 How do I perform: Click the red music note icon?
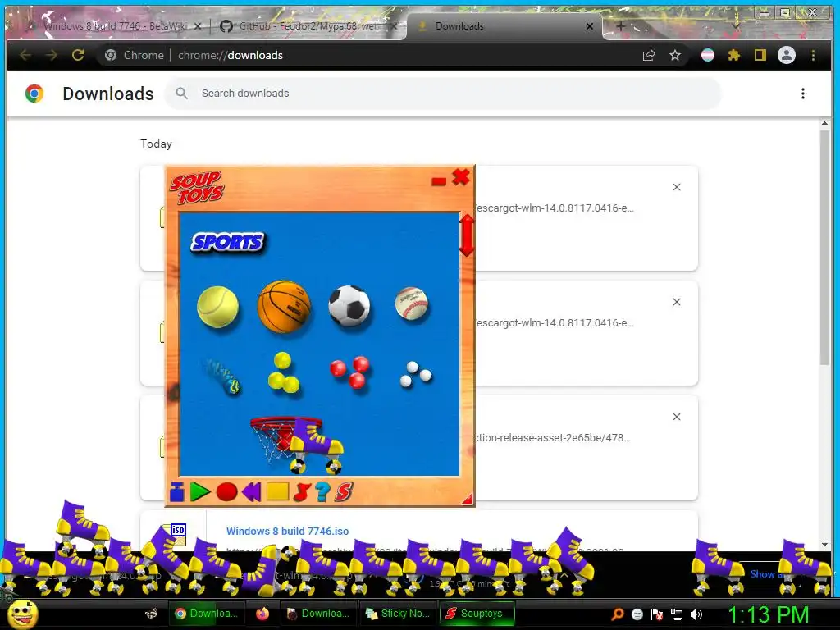click(302, 492)
